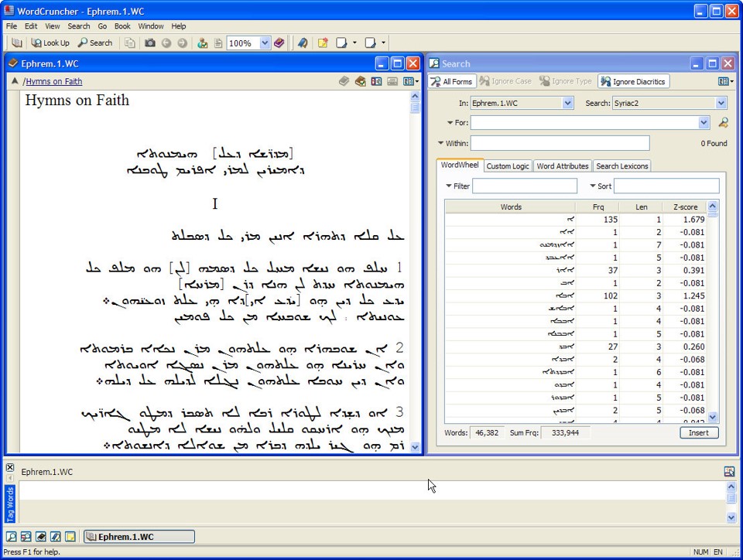Click inside the Filter text field
743x560 pixels.
click(x=525, y=186)
